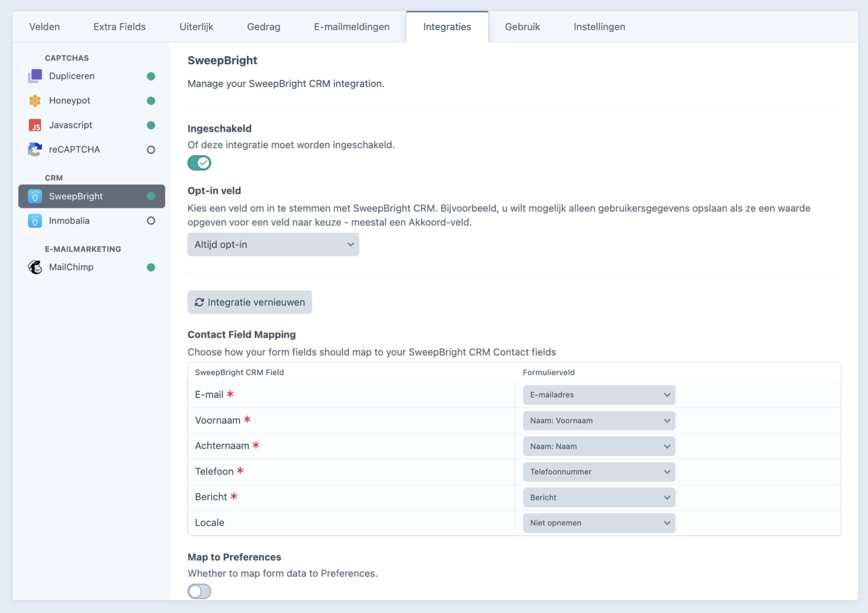Expand the Locale Niet opnemen dropdown

tap(599, 523)
